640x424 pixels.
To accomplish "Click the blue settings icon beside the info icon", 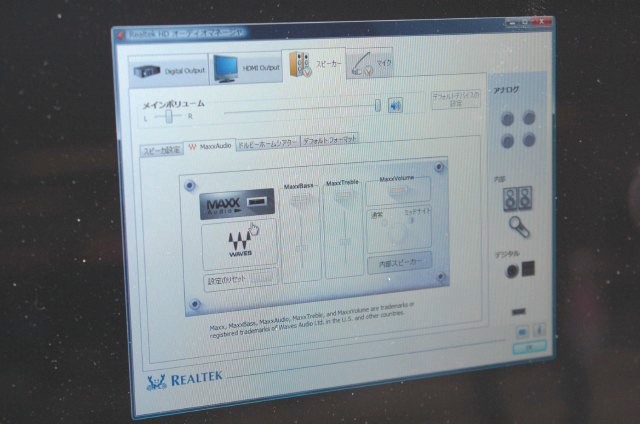I will pyautogui.click(x=522, y=332).
